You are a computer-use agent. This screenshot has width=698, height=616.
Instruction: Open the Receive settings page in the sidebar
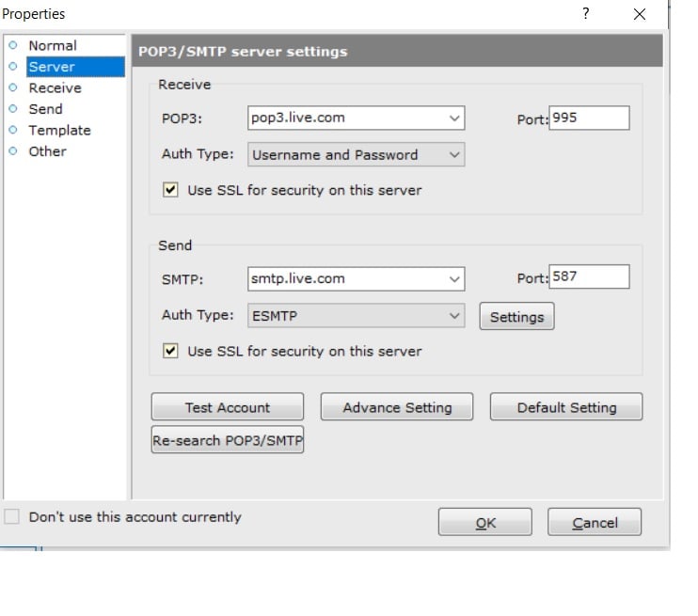(55, 87)
